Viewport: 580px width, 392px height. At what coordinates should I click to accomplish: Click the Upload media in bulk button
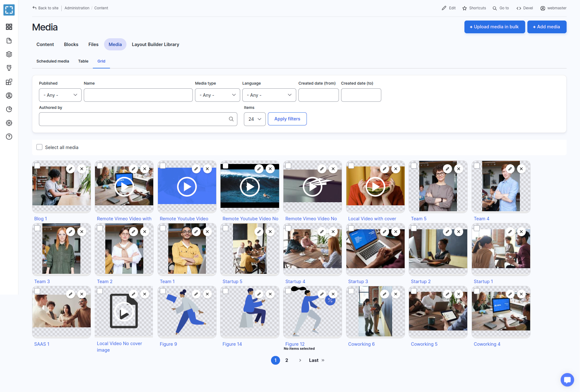click(x=494, y=27)
